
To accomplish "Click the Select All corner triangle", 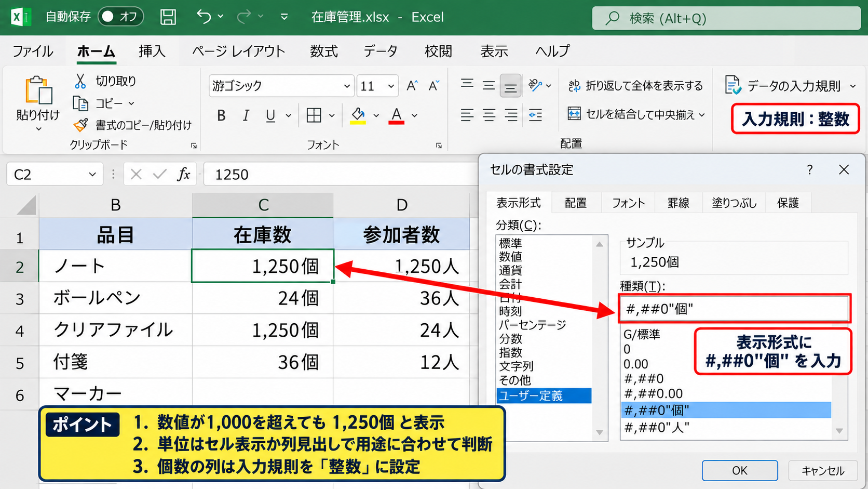I will 26,205.
